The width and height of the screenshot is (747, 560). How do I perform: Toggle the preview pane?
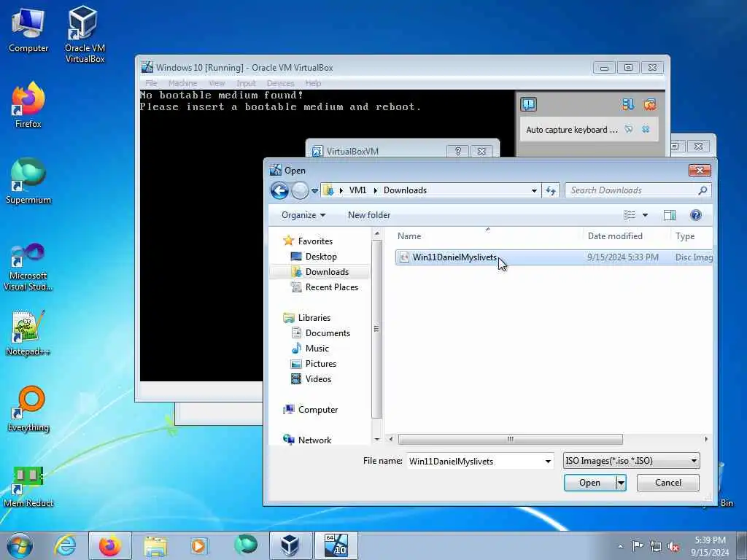[670, 215]
